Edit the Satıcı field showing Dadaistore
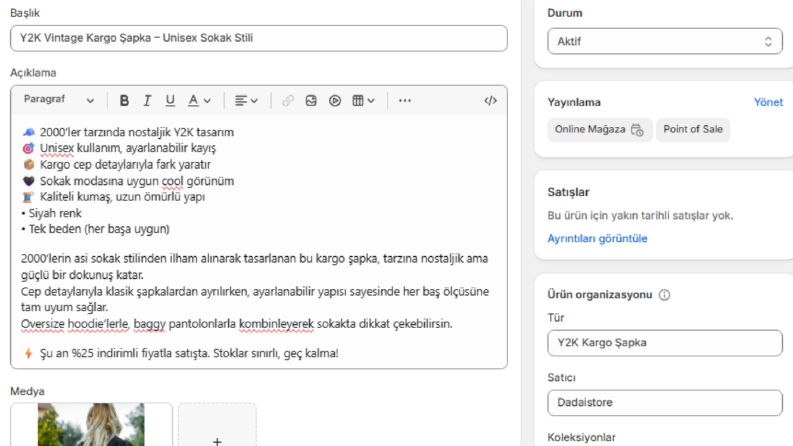The width and height of the screenshot is (793, 446). pyautogui.click(x=665, y=403)
